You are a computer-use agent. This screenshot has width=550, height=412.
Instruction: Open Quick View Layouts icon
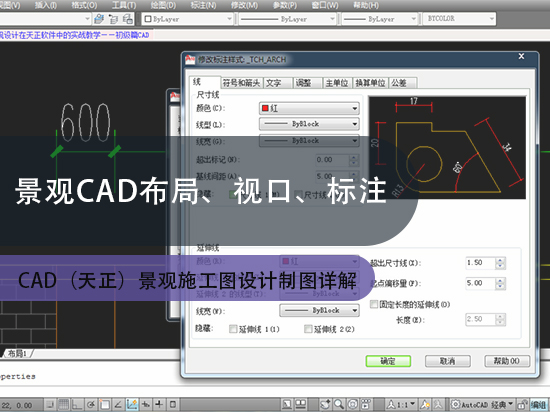[301, 404]
